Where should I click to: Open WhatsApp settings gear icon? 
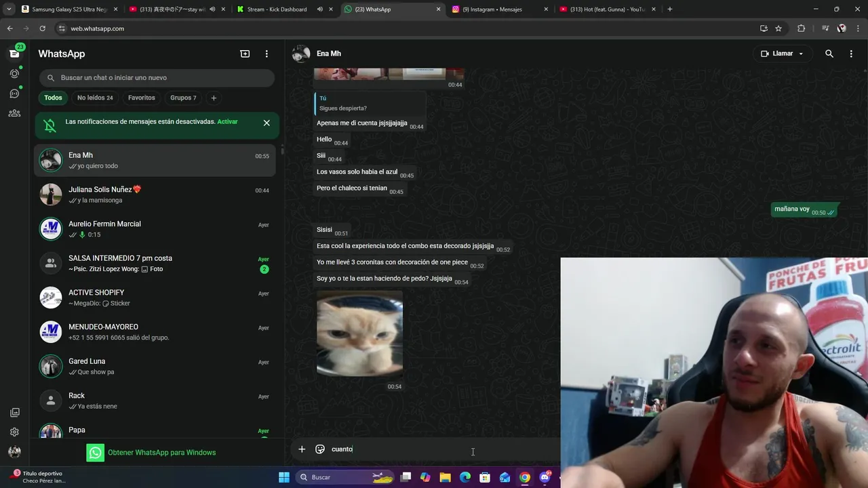(14, 432)
